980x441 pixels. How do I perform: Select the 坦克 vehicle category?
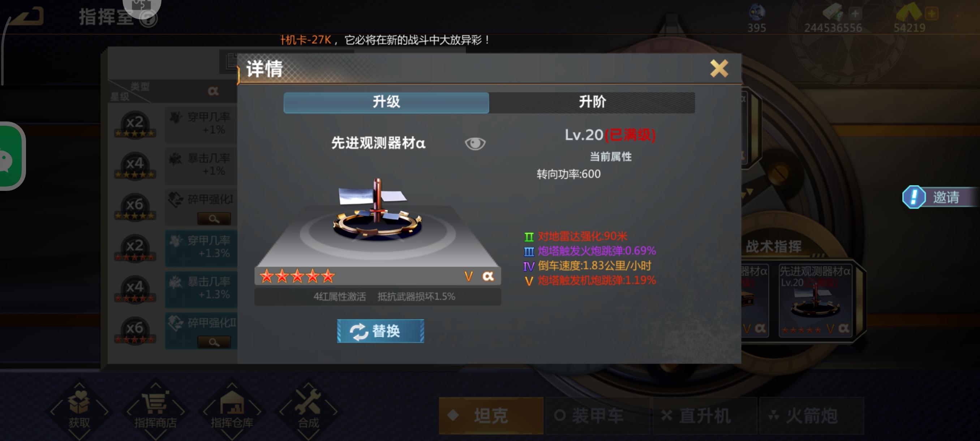(x=491, y=415)
